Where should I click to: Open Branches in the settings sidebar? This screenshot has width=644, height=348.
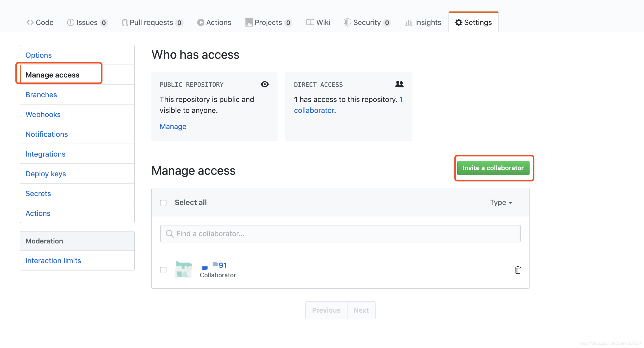pos(41,95)
